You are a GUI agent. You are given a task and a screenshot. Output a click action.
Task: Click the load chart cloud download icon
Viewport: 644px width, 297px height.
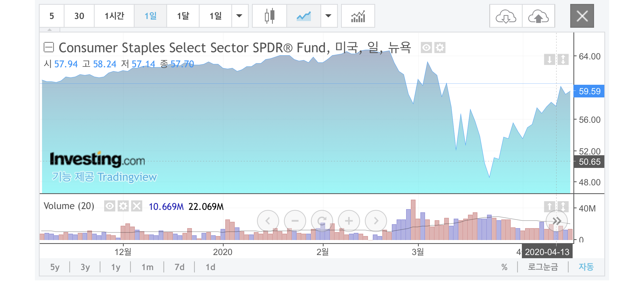tap(506, 16)
